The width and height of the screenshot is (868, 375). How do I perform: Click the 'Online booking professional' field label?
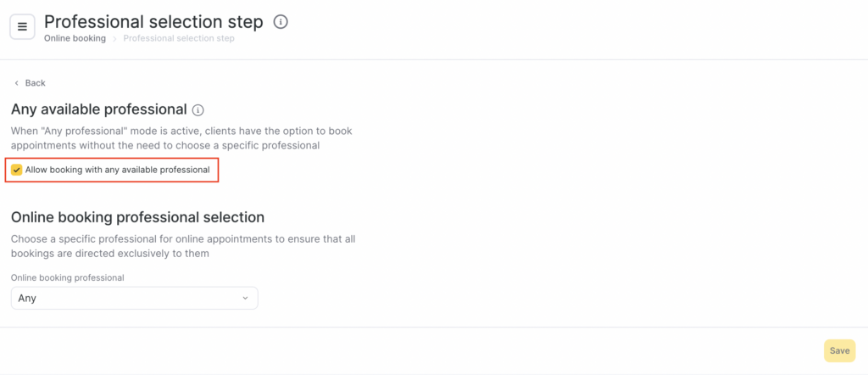pyautogui.click(x=67, y=277)
